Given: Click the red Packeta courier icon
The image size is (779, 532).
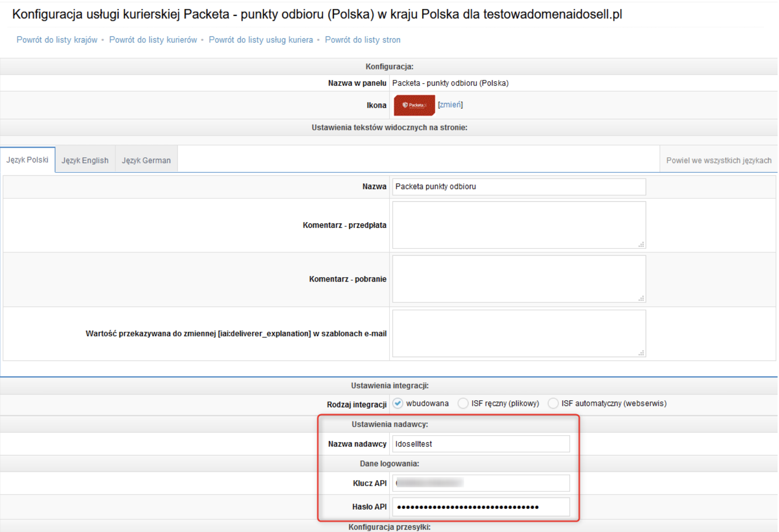Looking at the screenshot, I should coord(414,105).
